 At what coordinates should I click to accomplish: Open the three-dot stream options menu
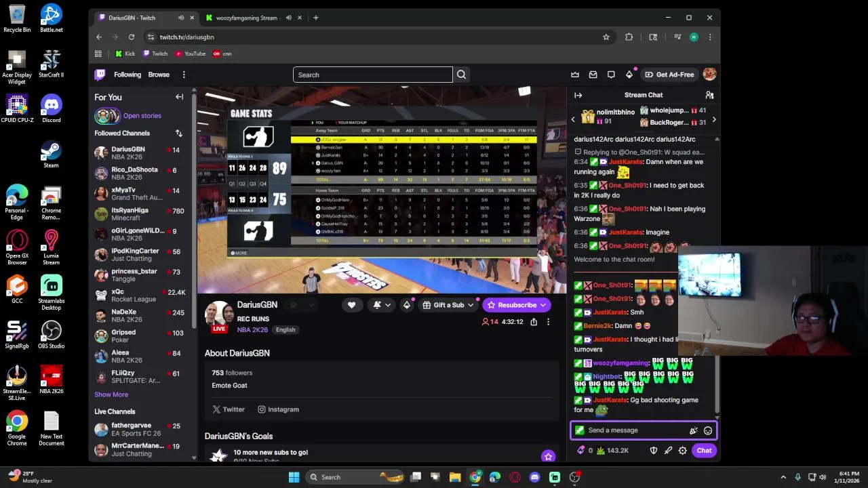pos(548,322)
